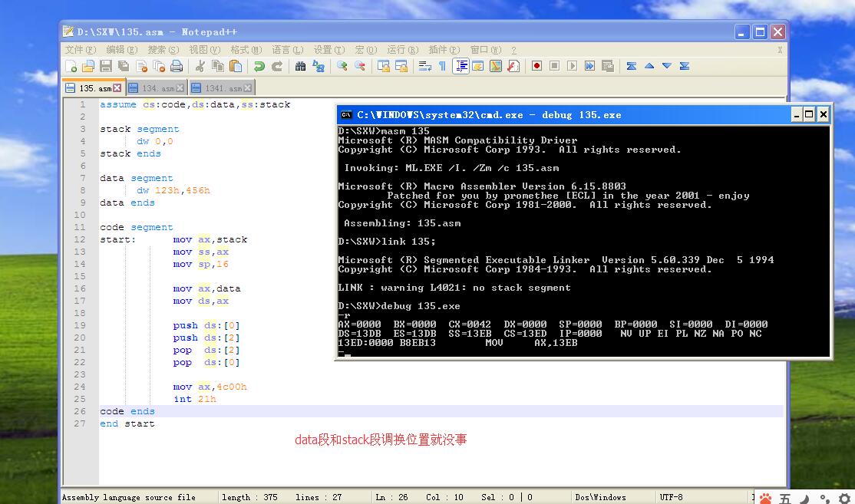Toggle the Word wrap toolbar icon
This screenshot has height=504, width=855.
(424, 67)
